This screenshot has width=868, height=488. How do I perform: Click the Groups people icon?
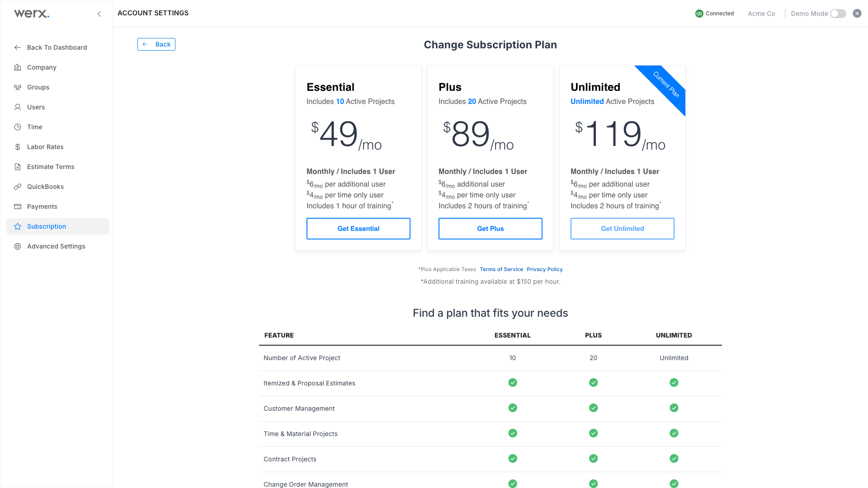coord(18,87)
